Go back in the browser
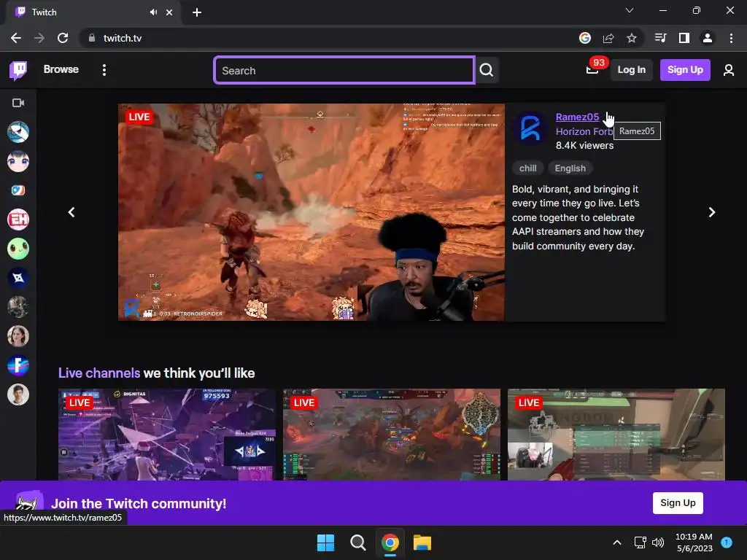 tap(16, 38)
